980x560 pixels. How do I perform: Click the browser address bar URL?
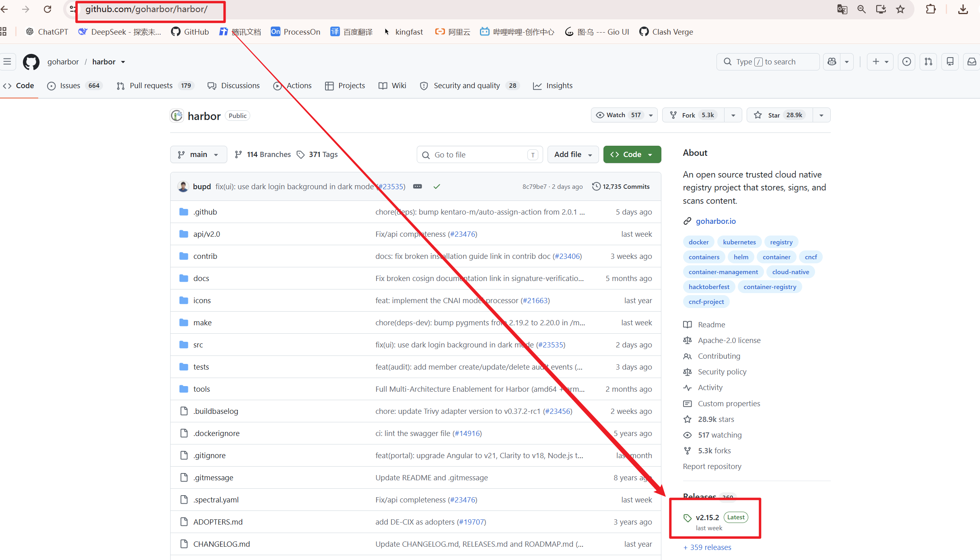coord(146,9)
